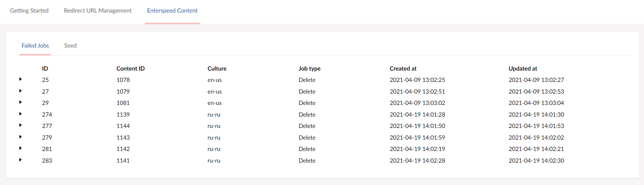Expand failed job row with ID 277
The width and height of the screenshot is (644, 185).
[20, 125]
